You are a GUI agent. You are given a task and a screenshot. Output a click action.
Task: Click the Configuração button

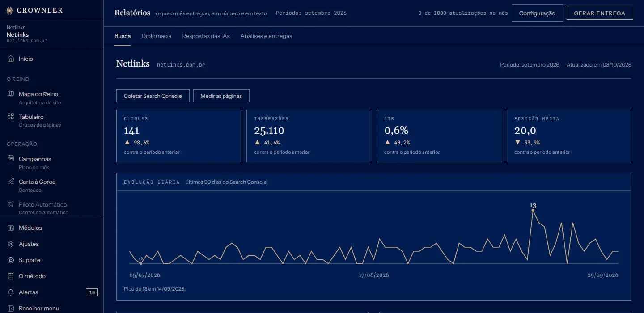click(537, 13)
